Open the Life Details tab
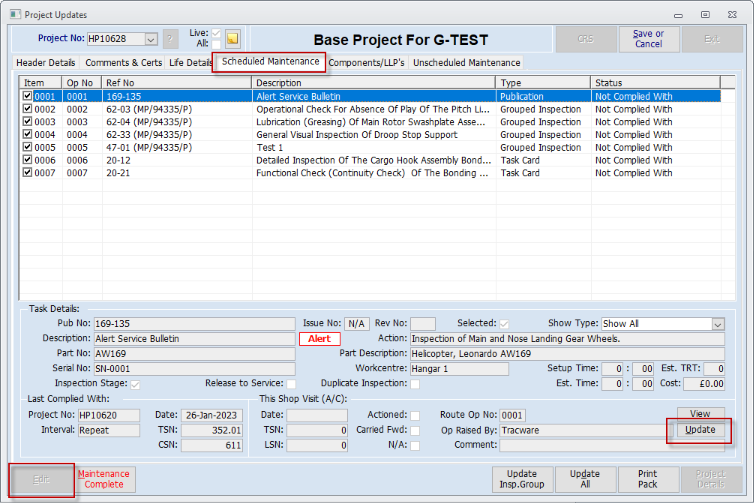This screenshot has height=503, width=754. (x=190, y=63)
